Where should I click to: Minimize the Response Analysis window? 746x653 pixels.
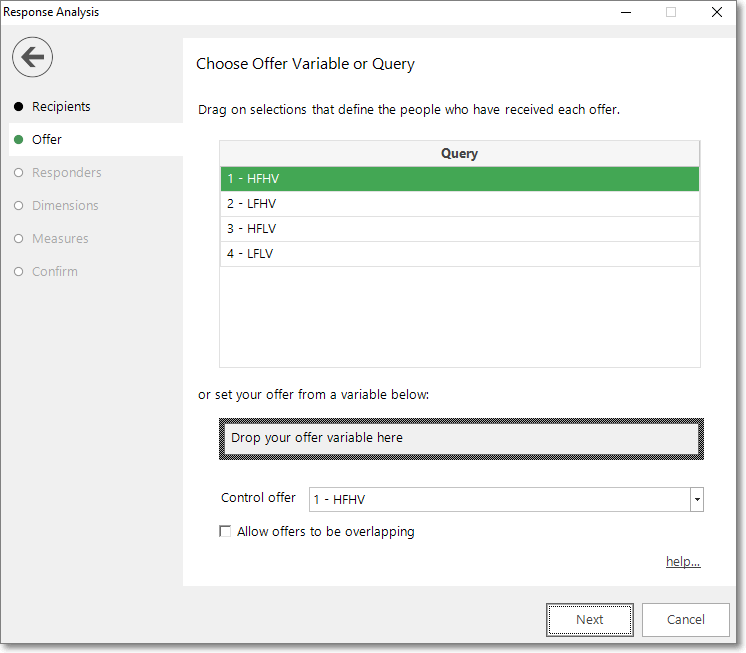point(626,12)
